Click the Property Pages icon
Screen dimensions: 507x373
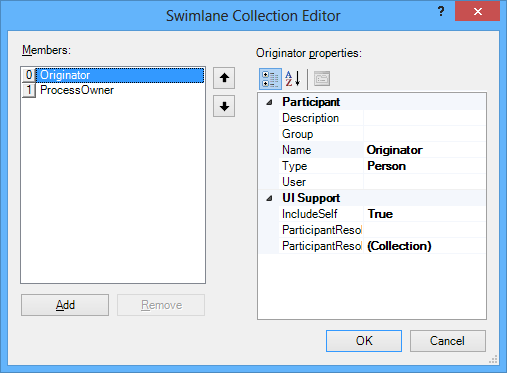[x=322, y=79]
